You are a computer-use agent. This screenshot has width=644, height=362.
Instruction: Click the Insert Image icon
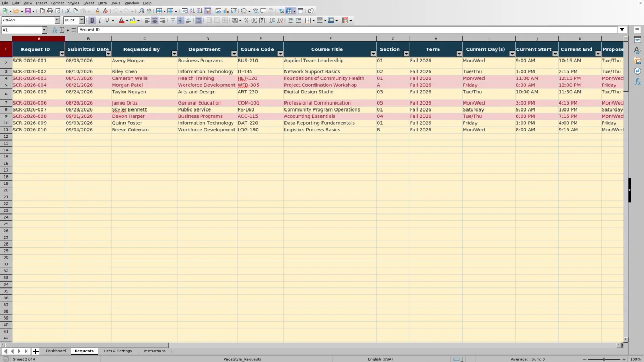coord(218,11)
